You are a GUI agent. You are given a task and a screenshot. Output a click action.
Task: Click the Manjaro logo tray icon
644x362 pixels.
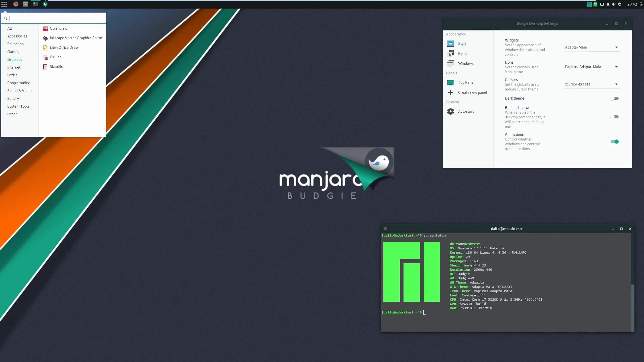click(x=589, y=4)
